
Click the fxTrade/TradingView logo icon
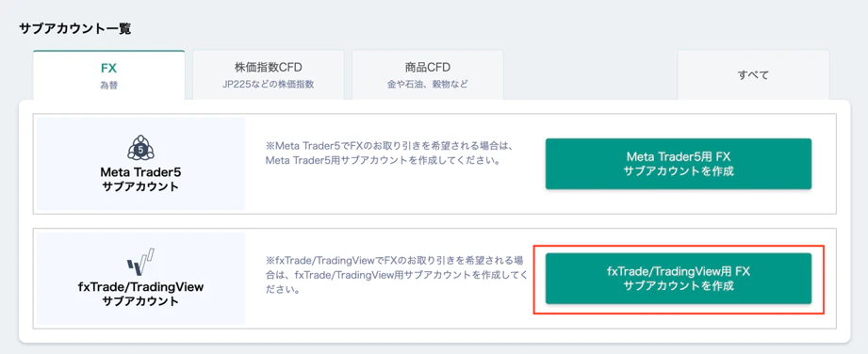(140, 262)
